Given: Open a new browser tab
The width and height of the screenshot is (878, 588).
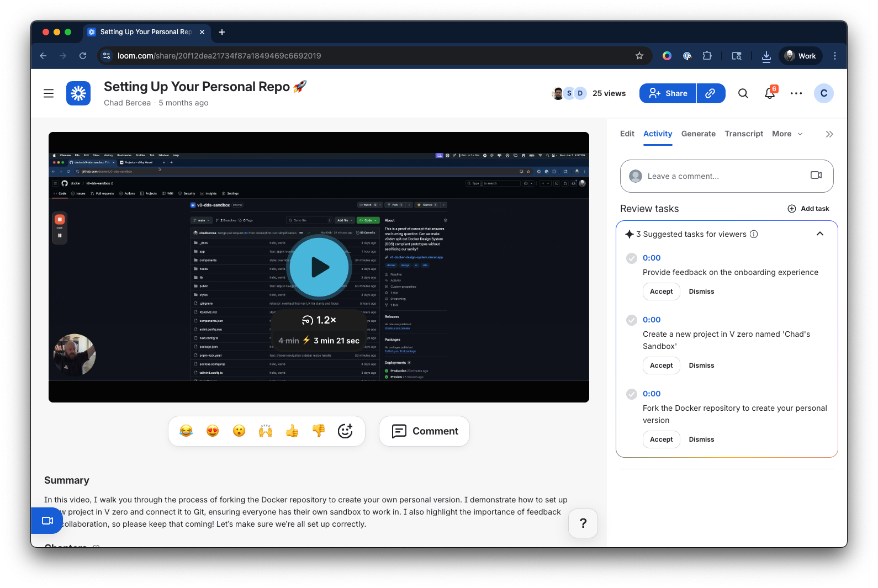Looking at the screenshot, I should coord(222,32).
